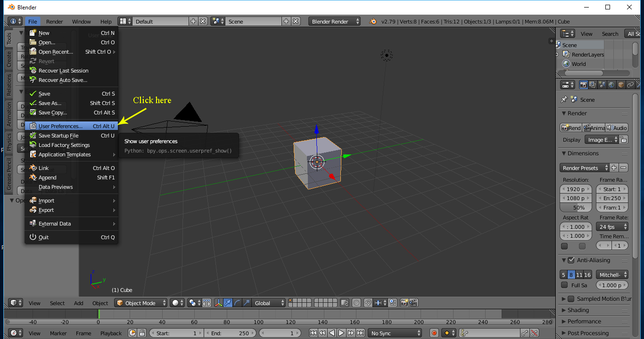Click the render camera icon in Properties header
Screen dimensions: 644x339
point(584,84)
